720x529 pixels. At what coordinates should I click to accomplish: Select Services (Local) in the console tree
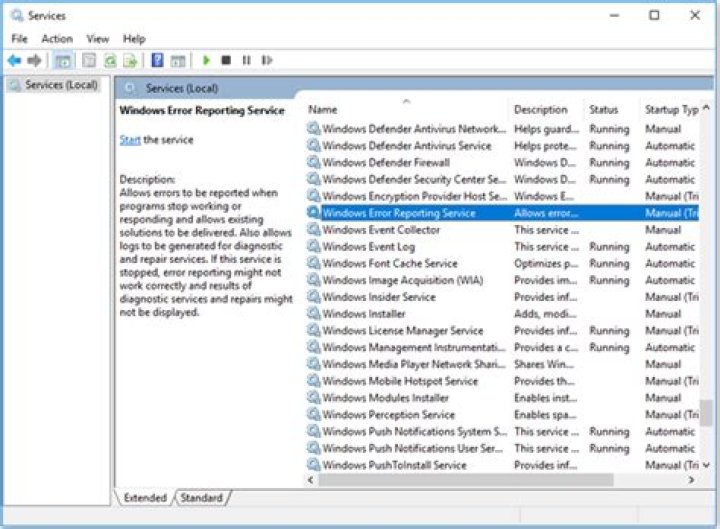61,85
